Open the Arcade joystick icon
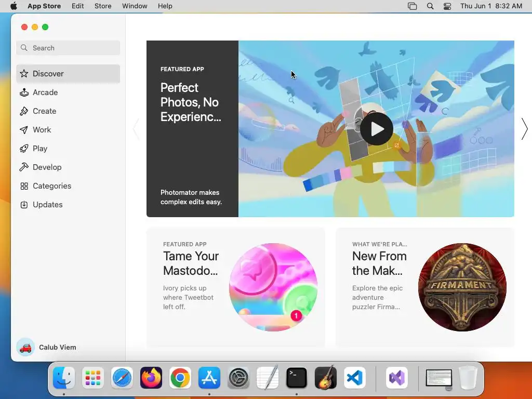The width and height of the screenshot is (532, 399). coord(24,92)
